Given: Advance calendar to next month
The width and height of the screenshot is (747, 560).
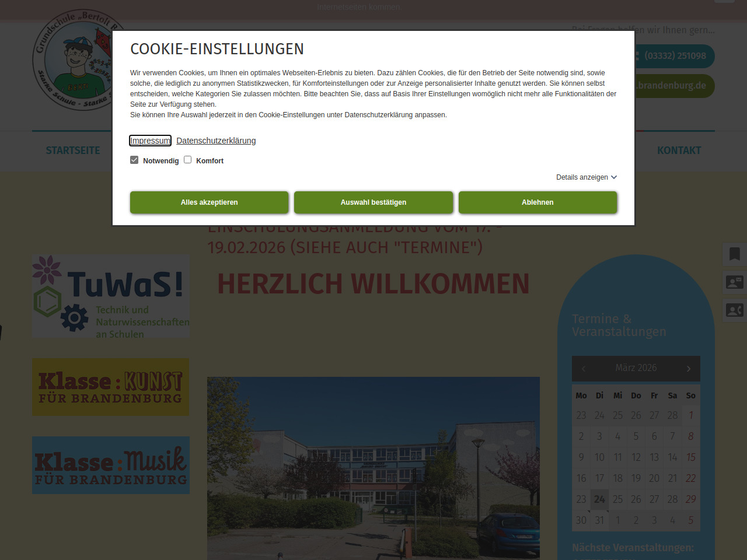Looking at the screenshot, I should pos(689,369).
